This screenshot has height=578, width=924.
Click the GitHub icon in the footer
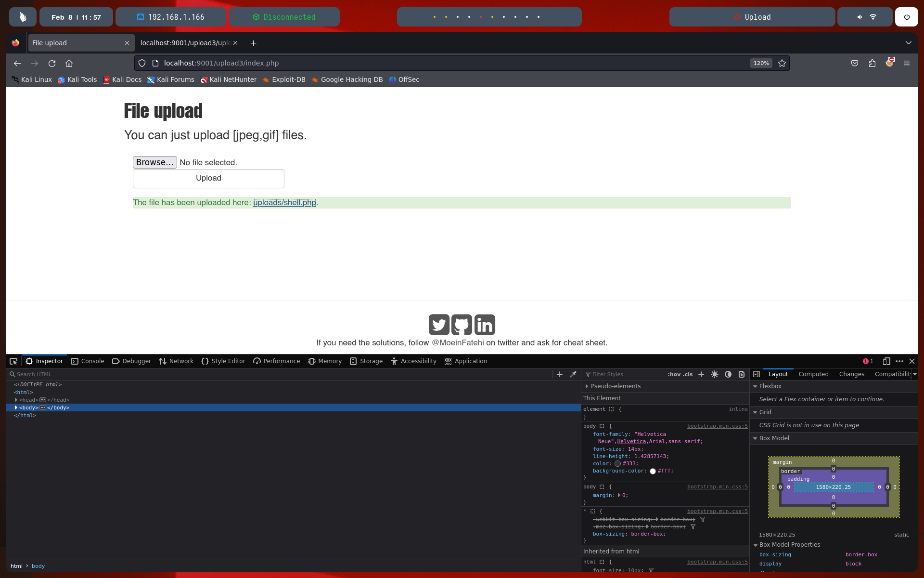coord(462,325)
